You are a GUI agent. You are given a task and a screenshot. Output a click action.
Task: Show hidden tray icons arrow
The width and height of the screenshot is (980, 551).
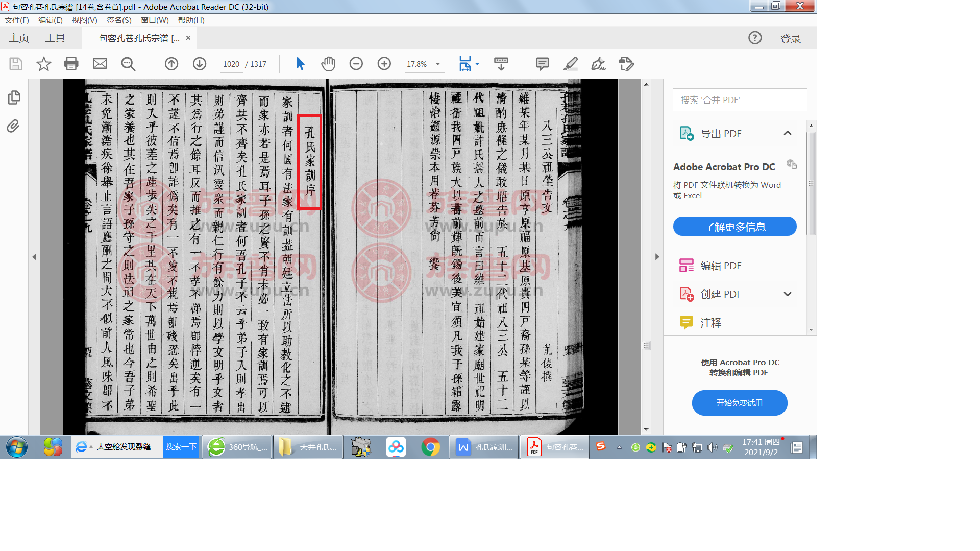click(619, 447)
